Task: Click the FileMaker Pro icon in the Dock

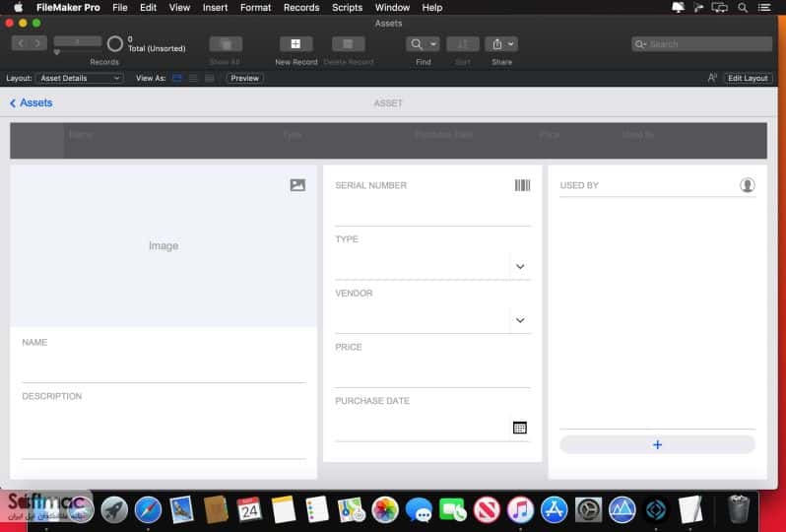Action: coord(656,510)
